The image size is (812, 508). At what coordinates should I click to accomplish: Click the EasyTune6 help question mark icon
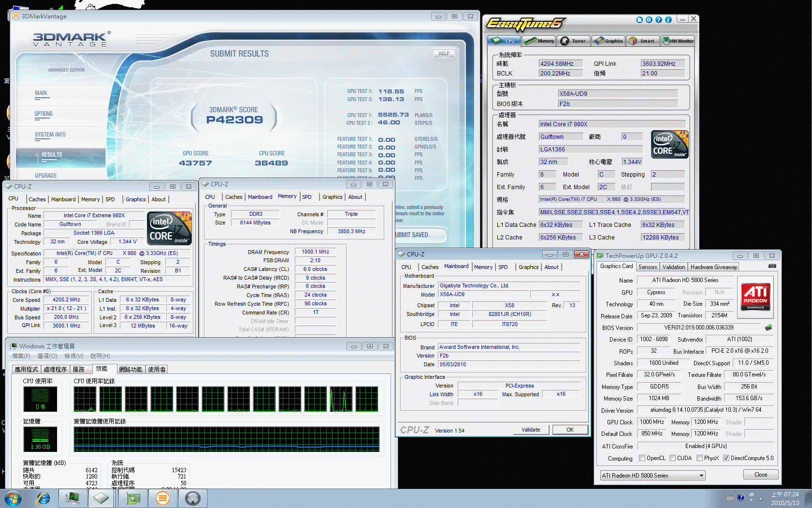658,20
